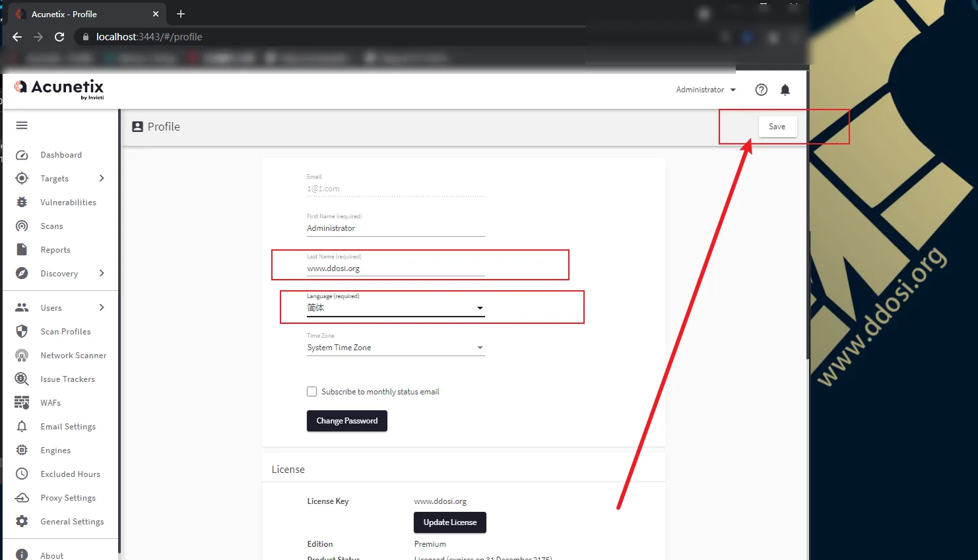Close the Acunetix - Profile tab

click(x=156, y=14)
